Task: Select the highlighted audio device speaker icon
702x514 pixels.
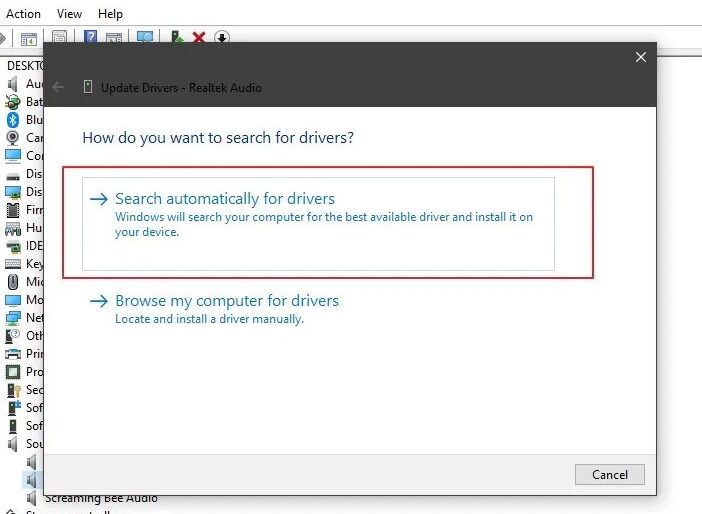Action: [x=31, y=480]
